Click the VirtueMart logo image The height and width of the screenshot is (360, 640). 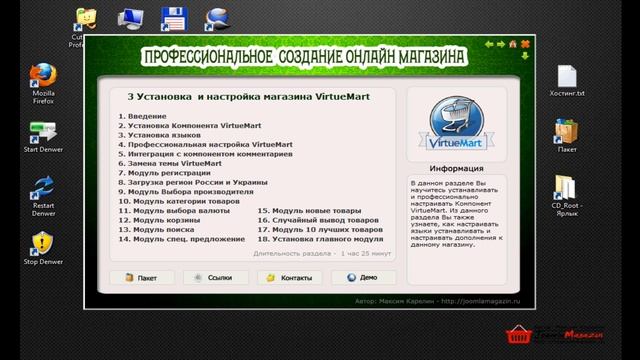click(456, 123)
